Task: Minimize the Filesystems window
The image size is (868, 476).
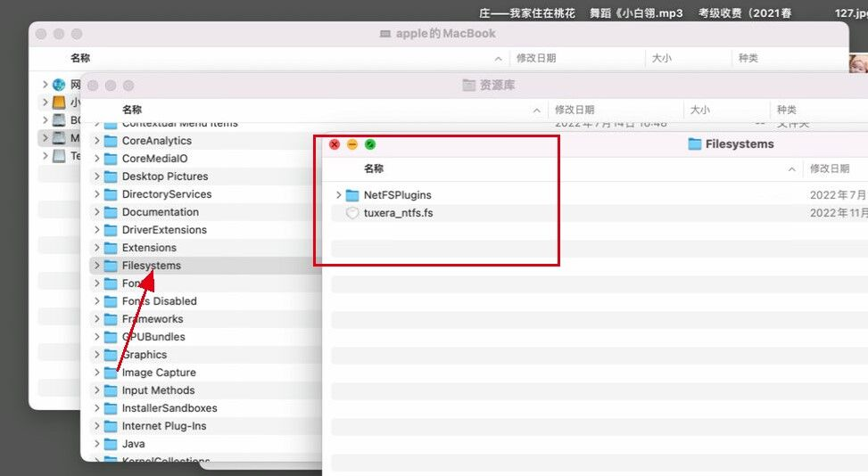Action: 352,144
